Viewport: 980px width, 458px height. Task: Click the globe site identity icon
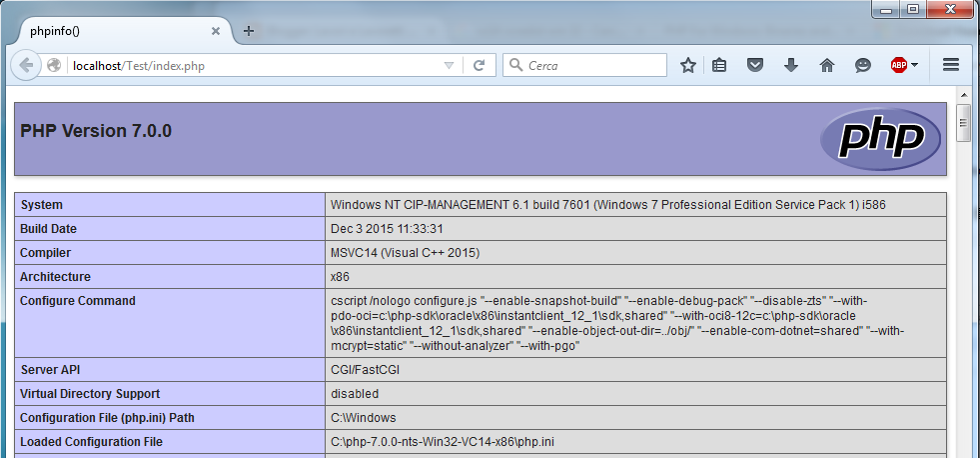[54, 65]
